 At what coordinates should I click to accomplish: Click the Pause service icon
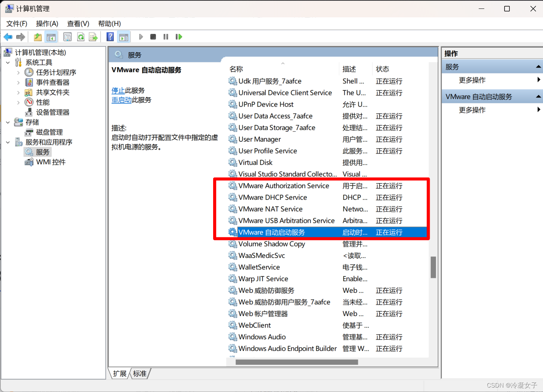(x=166, y=37)
